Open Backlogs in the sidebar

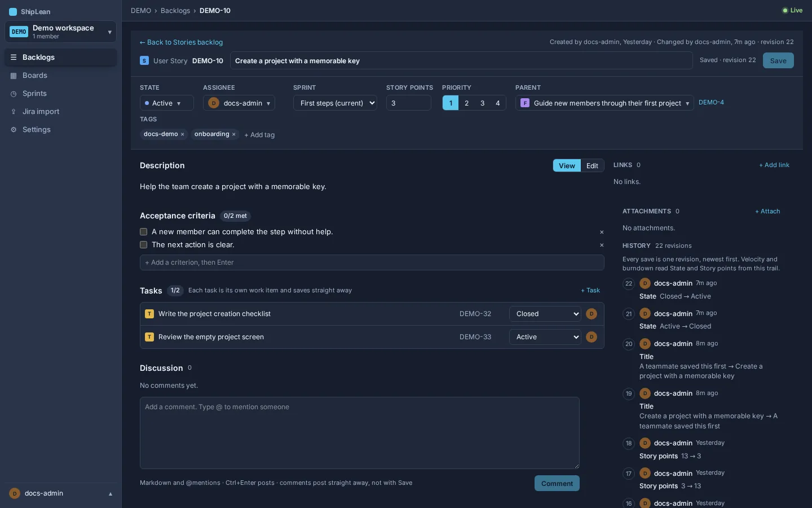[x=61, y=58]
